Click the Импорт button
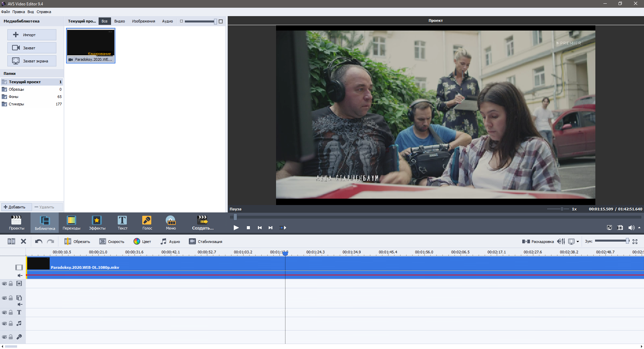 [x=32, y=35]
